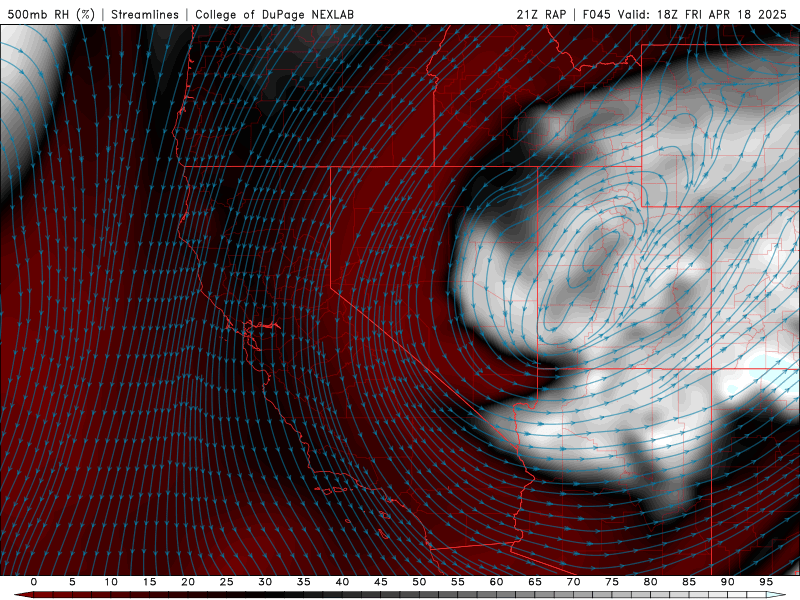
Task: Click the "30" value on the color scale
Action: [x=265, y=582]
